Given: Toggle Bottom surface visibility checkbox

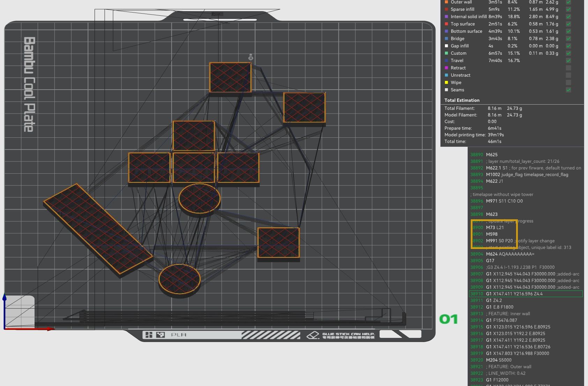Looking at the screenshot, I should (x=568, y=31).
